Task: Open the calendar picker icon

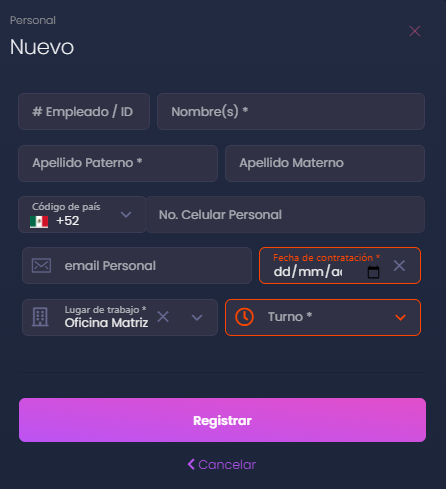Action: (x=373, y=272)
